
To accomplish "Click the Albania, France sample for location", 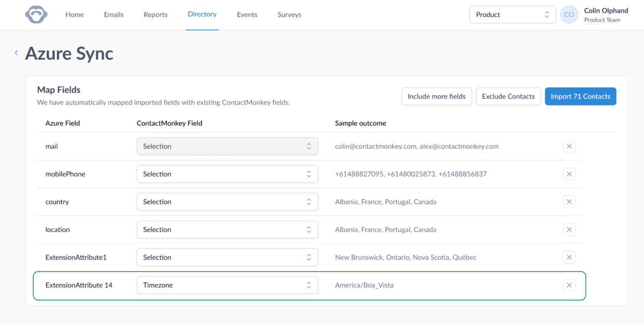I will 385,230.
